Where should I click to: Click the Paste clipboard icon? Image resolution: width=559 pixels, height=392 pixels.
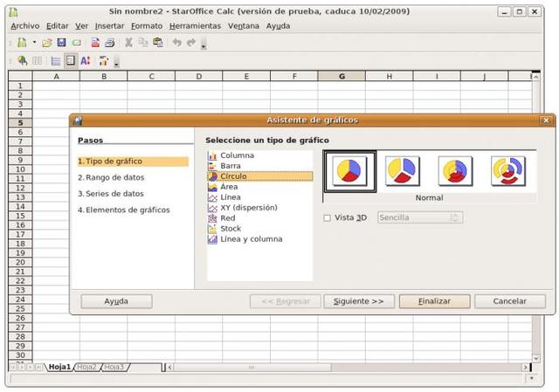coord(157,43)
